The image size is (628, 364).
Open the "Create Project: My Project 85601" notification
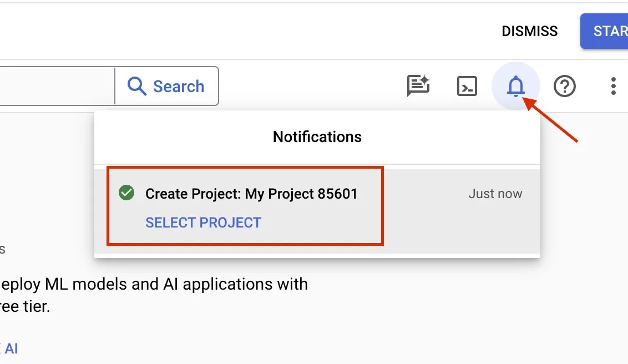[x=251, y=194]
